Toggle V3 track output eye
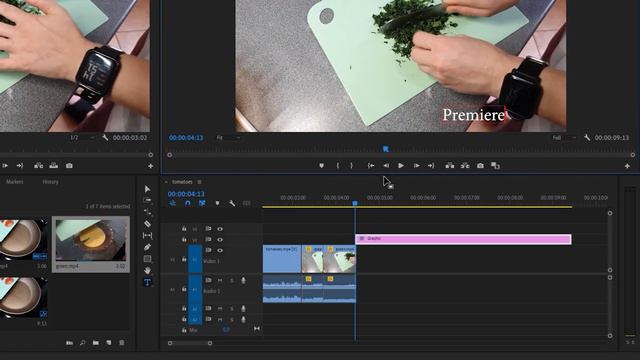The height and width of the screenshot is (360, 640). [220, 229]
